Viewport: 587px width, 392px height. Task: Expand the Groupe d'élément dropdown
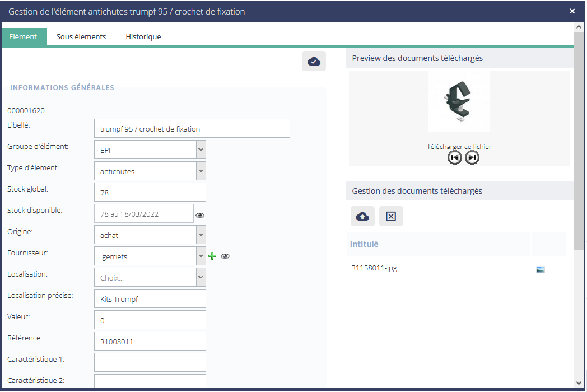[x=201, y=150]
